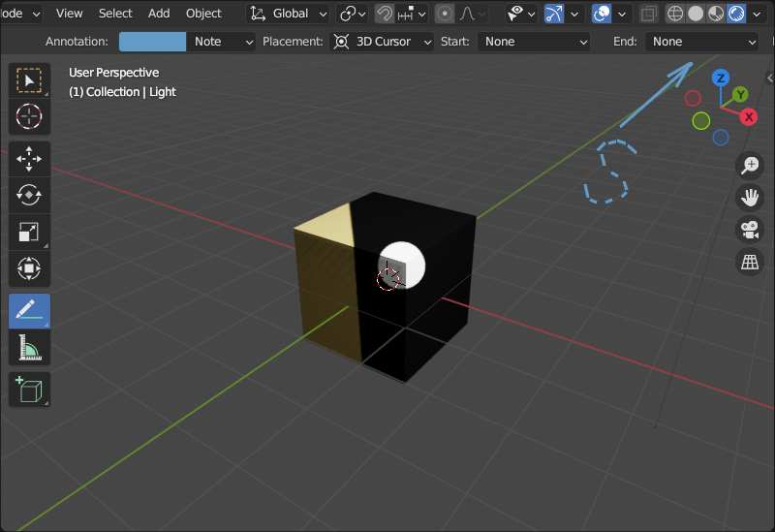Screen dimensions: 775x532
Task: Click the negative Y green circle on gizmo
Action: coord(700,120)
